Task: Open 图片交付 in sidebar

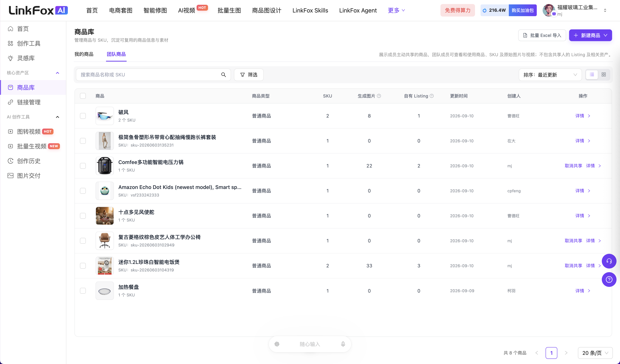Action: [33, 176]
